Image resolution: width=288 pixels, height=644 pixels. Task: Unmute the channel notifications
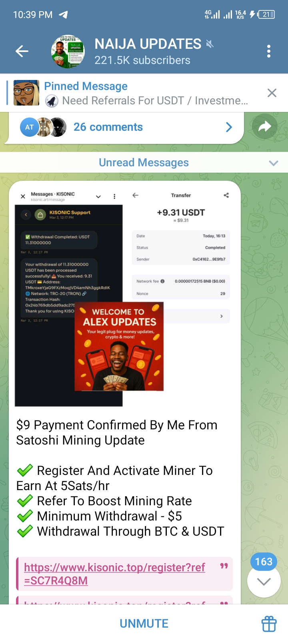click(x=144, y=624)
